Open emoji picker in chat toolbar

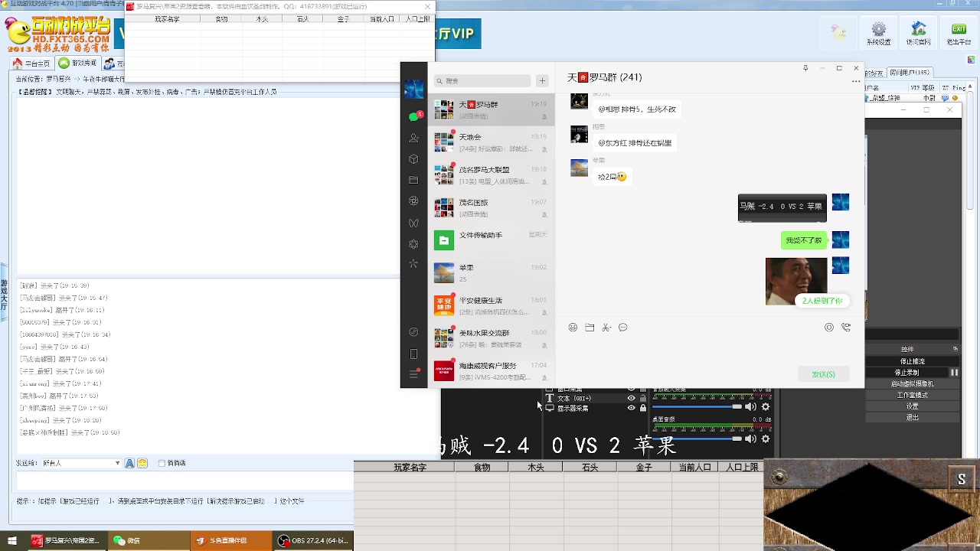[x=573, y=328]
